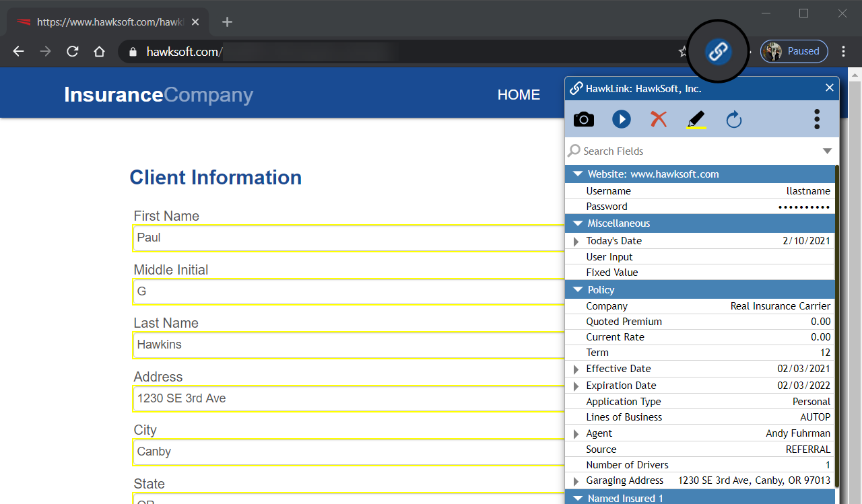Click the red X clear icon
Viewport: 862px width, 504px height.
658,120
